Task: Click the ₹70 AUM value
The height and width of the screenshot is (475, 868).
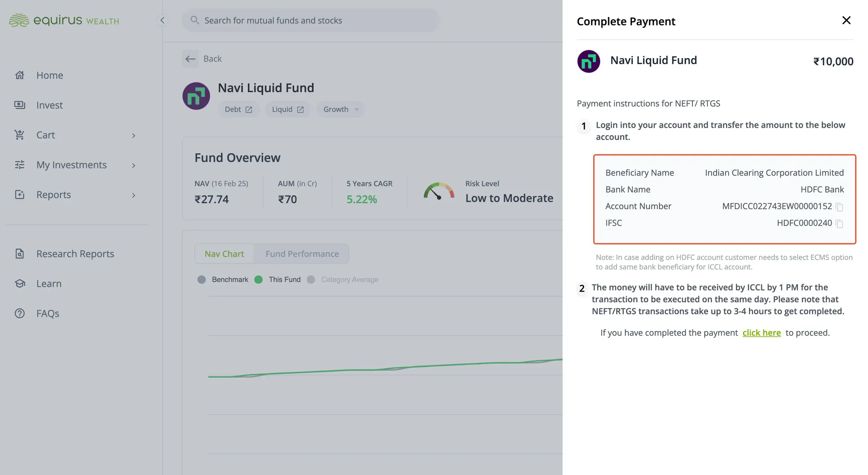Action: (287, 199)
